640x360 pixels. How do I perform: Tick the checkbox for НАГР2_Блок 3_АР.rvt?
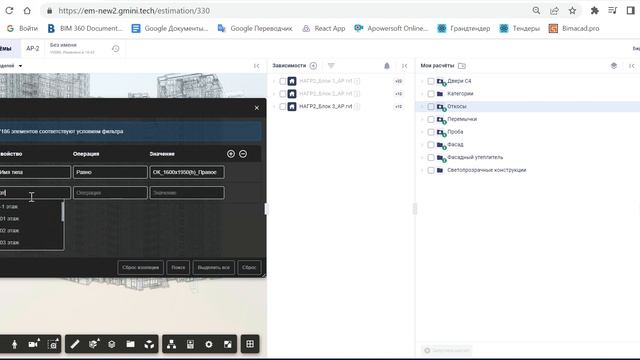click(x=282, y=107)
